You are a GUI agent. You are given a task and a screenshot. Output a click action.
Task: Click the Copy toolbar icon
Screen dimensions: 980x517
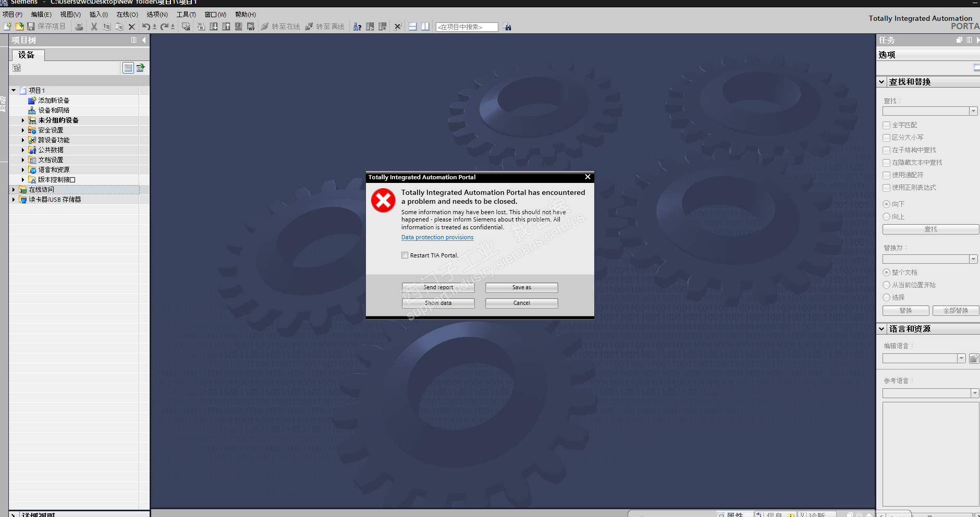[x=107, y=27]
